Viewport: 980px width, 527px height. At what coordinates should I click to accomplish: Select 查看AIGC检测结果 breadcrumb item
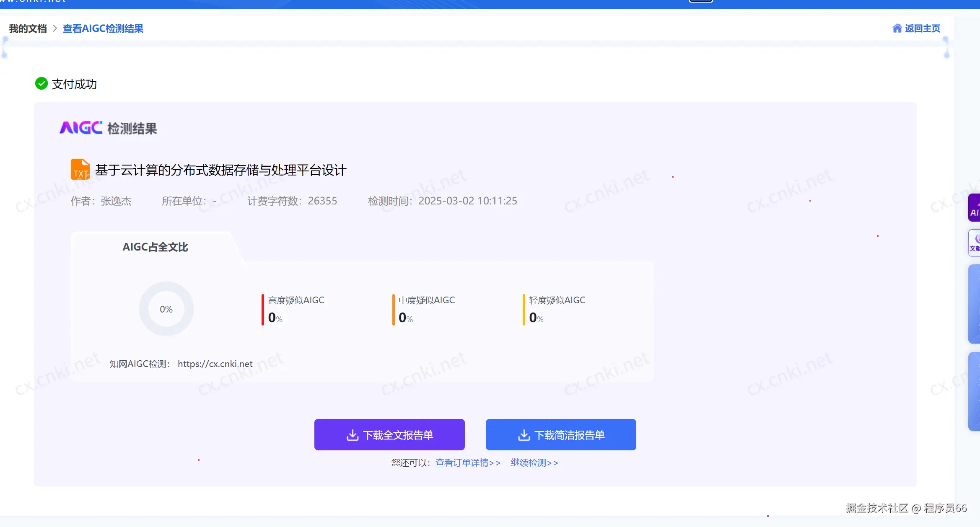tap(103, 28)
